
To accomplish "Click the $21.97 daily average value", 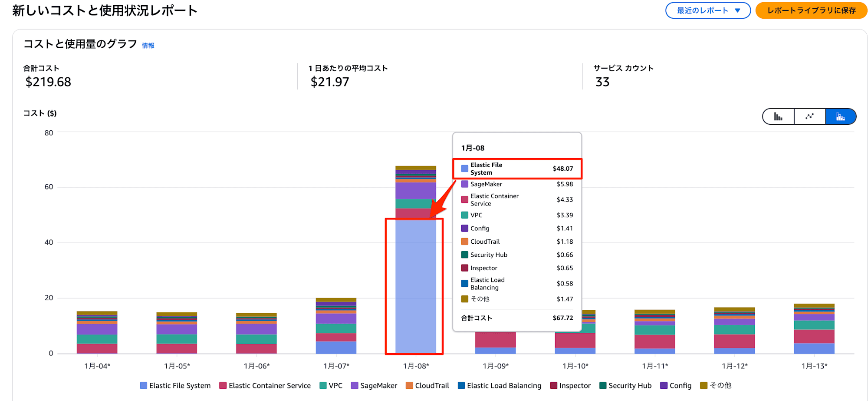I will [x=330, y=82].
